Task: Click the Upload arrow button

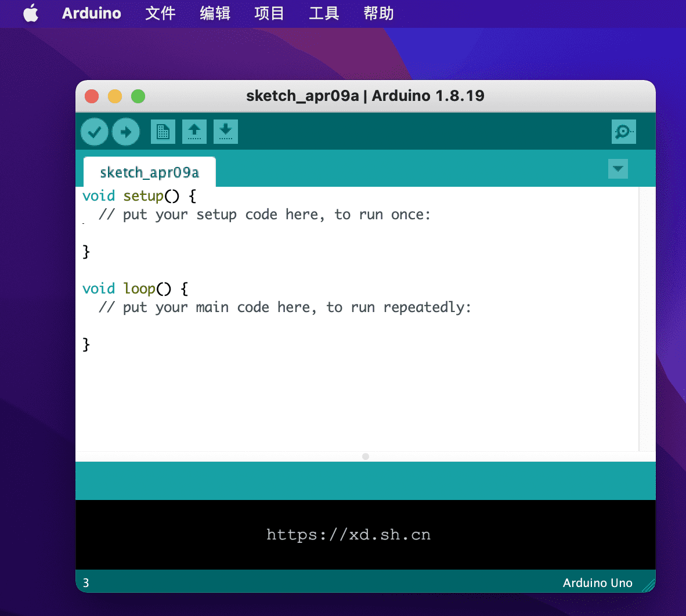Action: coord(126,132)
